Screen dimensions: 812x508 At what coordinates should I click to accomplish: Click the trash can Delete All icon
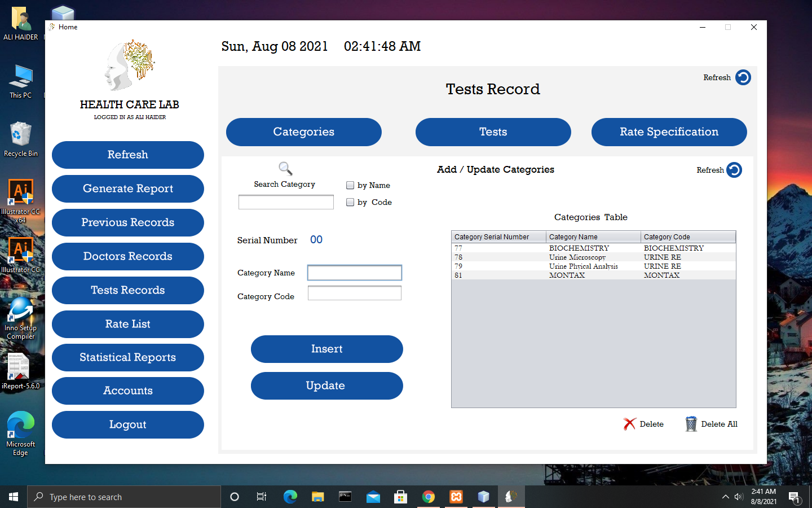click(x=690, y=423)
